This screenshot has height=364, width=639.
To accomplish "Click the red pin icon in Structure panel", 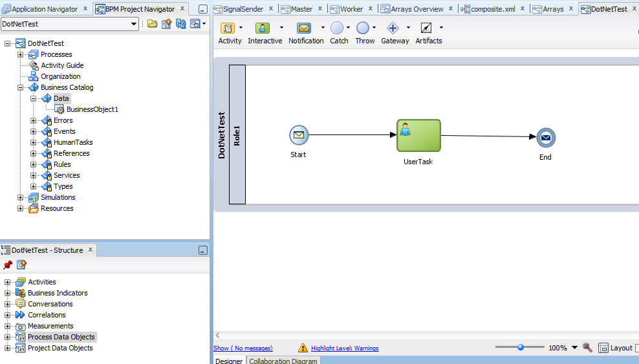I will click(x=8, y=264).
